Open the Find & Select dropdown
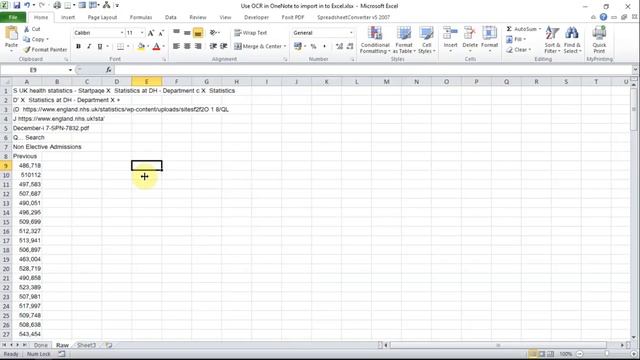The image size is (640, 360). pyautogui.click(x=572, y=40)
